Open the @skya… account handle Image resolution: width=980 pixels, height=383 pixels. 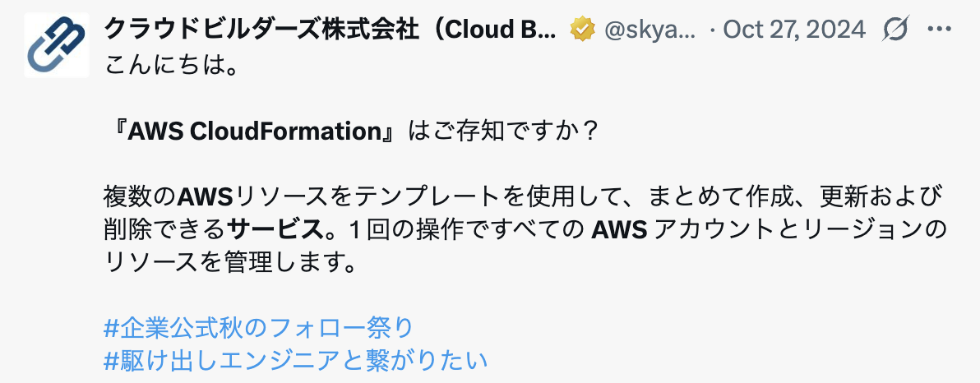click(x=650, y=30)
